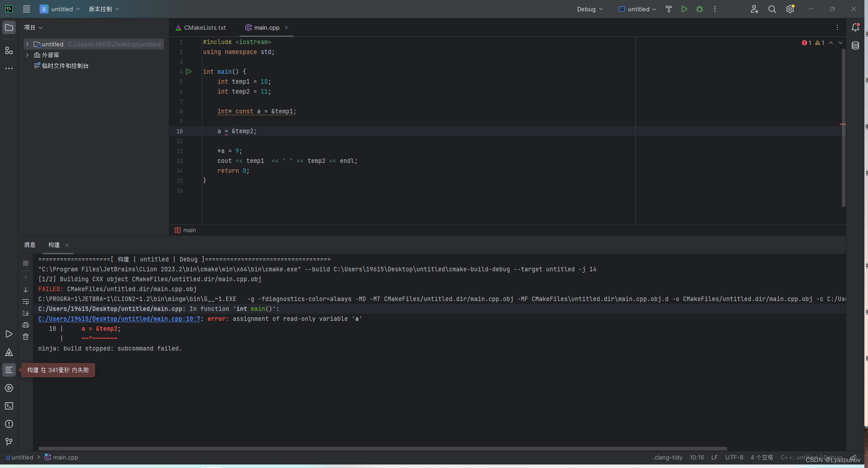
Task: Open Search Everywhere magnifier
Action: (x=772, y=9)
